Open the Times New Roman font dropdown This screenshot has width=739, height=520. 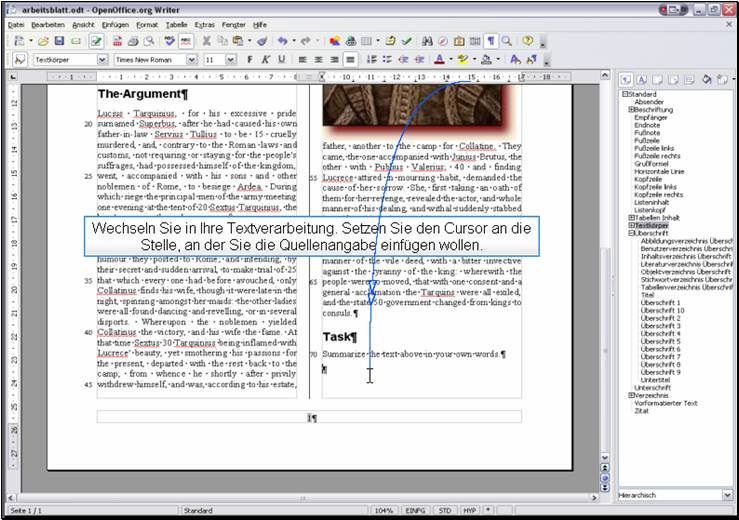(191, 60)
